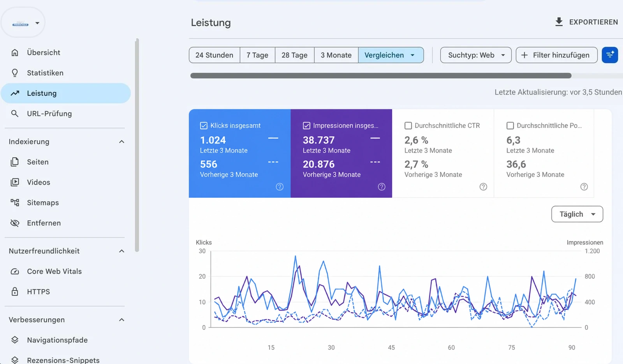Image resolution: width=623 pixels, height=364 pixels.
Task: Click the Leistung trend arrow icon
Action: (15, 93)
